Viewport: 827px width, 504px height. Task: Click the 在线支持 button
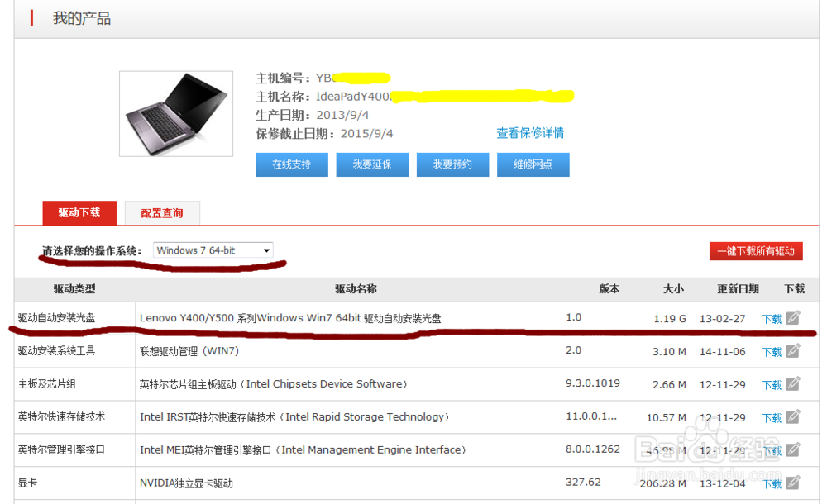pos(292,164)
